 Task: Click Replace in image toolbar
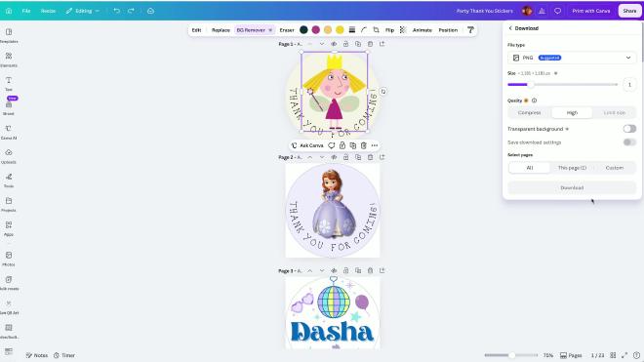click(x=221, y=30)
